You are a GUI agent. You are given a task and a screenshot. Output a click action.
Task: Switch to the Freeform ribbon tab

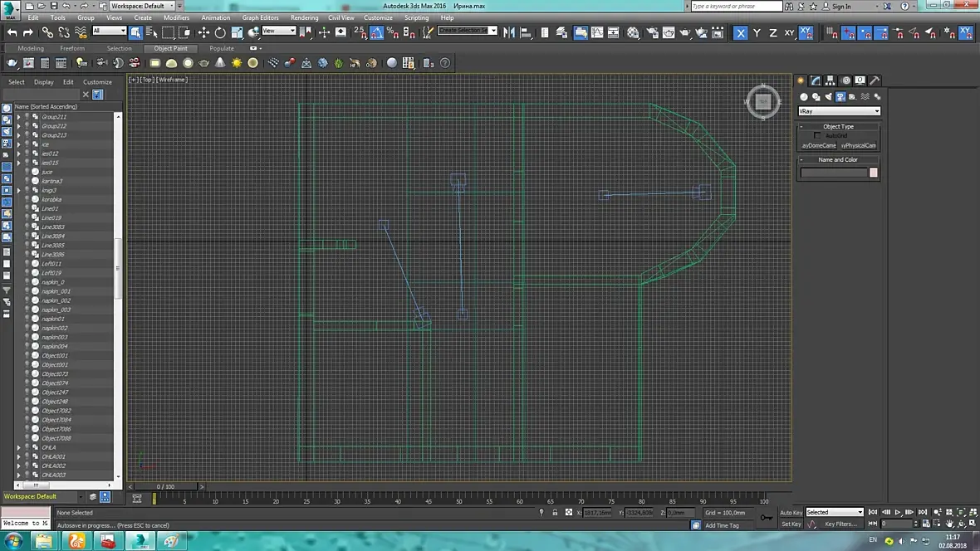coord(72,48)
